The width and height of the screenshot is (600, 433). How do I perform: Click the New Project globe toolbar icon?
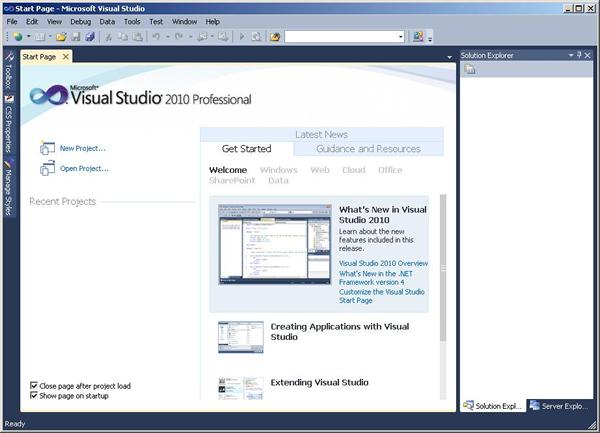pyautogui.click(x=18, y=37)
